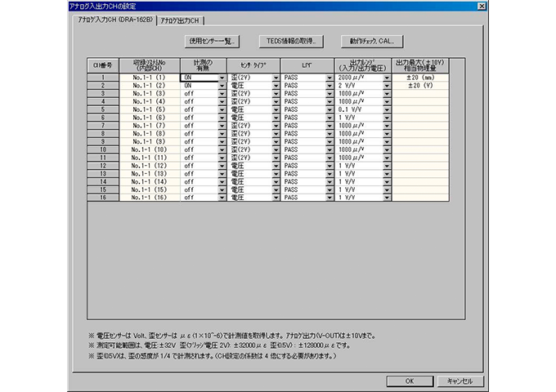Open output range dropdown for channel 16
The height and width of the screenshot is (392, 556).
[x=387, y=198]
